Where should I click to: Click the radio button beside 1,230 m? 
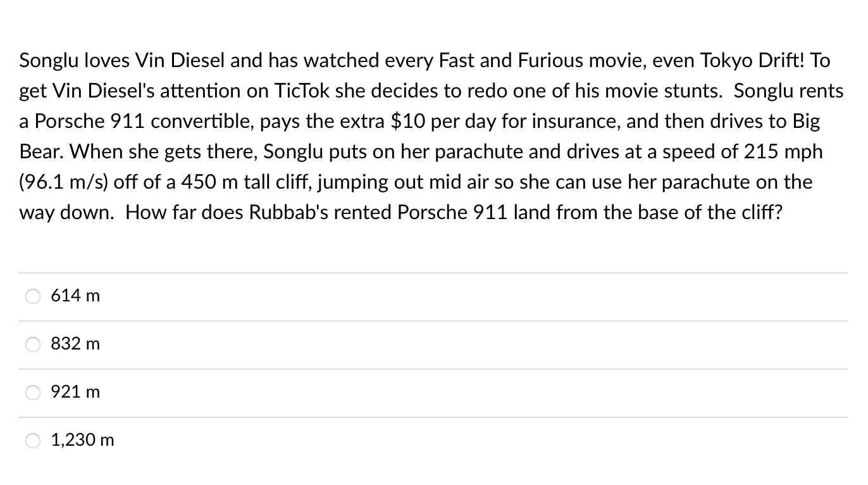click(32, 440)
